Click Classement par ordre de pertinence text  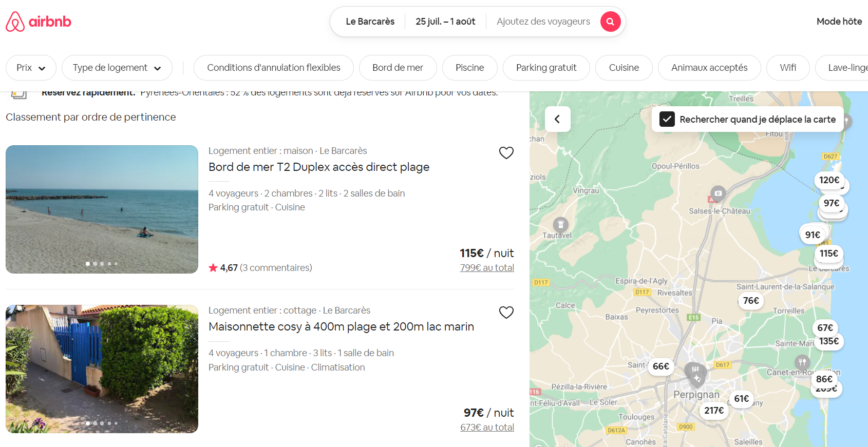91,117
